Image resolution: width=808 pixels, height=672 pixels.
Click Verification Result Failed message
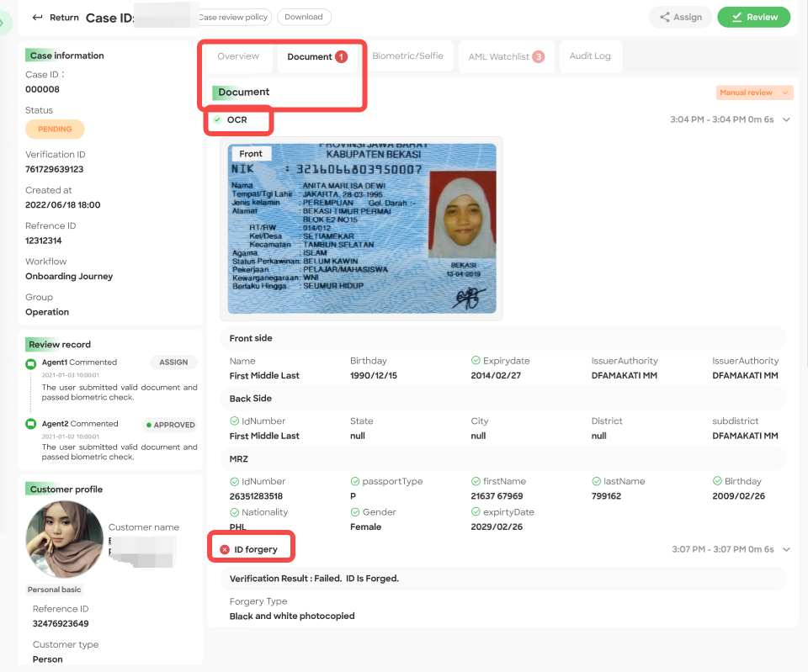(x=314, y=579)
